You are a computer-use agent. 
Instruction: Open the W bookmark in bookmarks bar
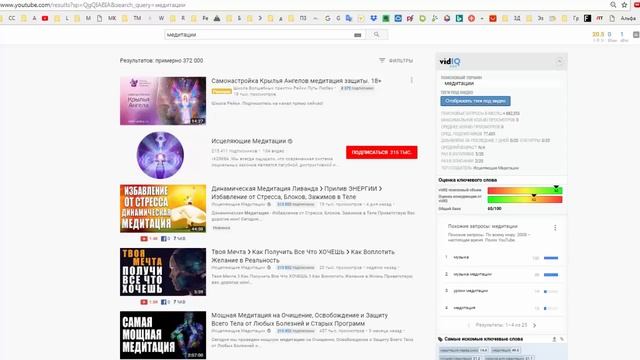click(x=161, y=18)
